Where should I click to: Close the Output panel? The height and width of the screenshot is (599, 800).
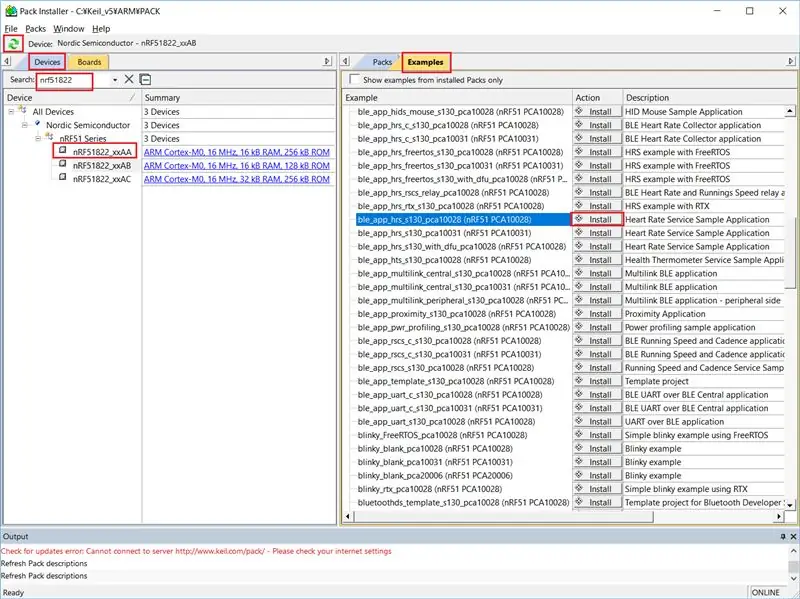(793, 536)
